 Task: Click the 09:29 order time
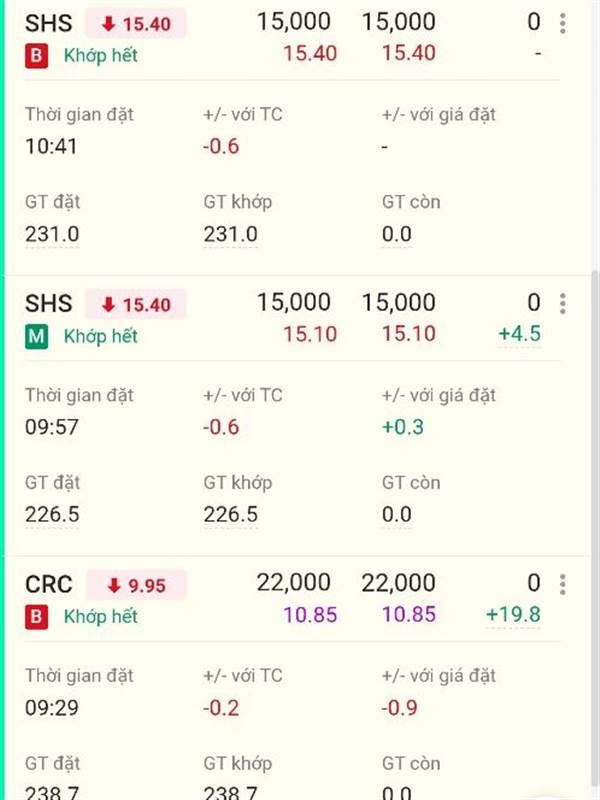click(x=52, y=708)
